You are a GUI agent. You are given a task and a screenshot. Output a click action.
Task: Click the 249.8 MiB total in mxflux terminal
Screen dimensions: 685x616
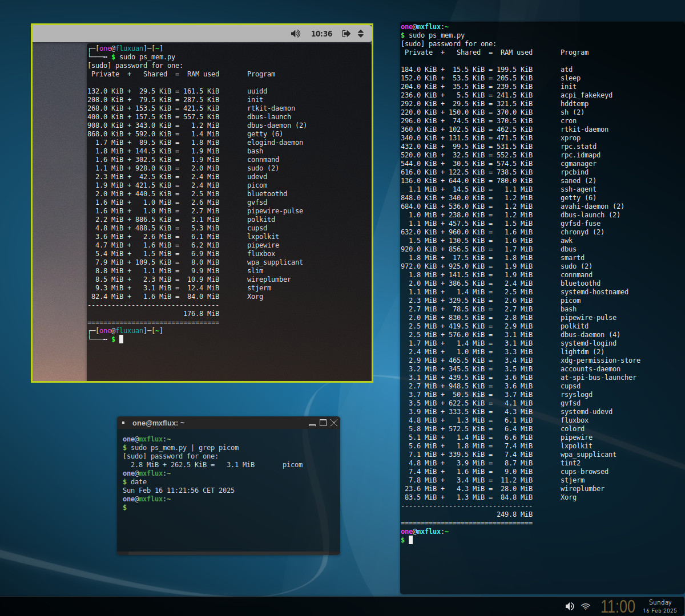pyautogui.click(x=514, y=514)
